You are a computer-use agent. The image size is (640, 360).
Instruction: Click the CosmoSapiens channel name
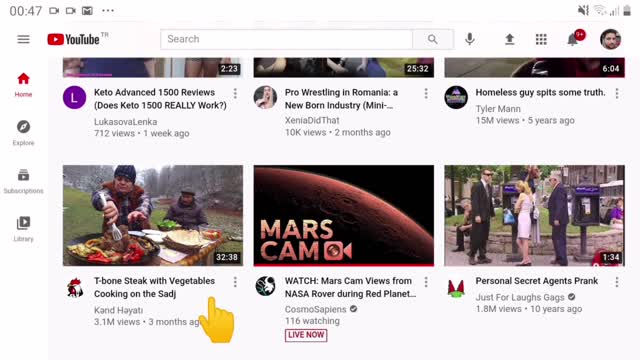316,309
